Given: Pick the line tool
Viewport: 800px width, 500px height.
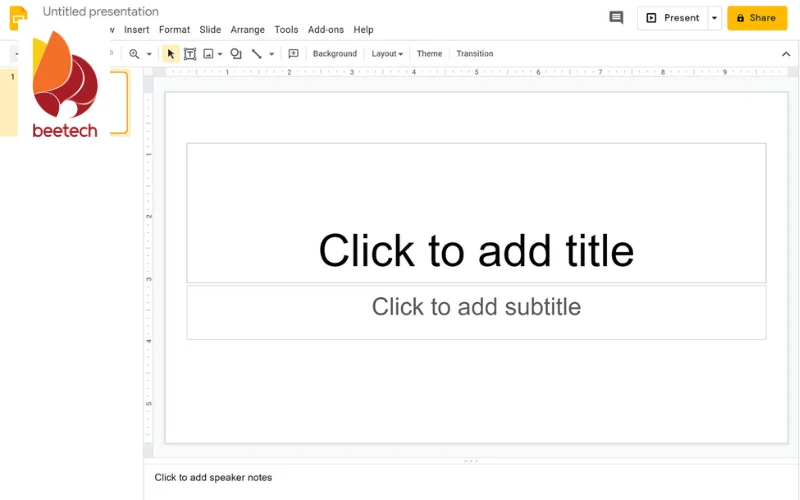Looking at the screenshot, I should pyautogui.click(x=257, y=54).
